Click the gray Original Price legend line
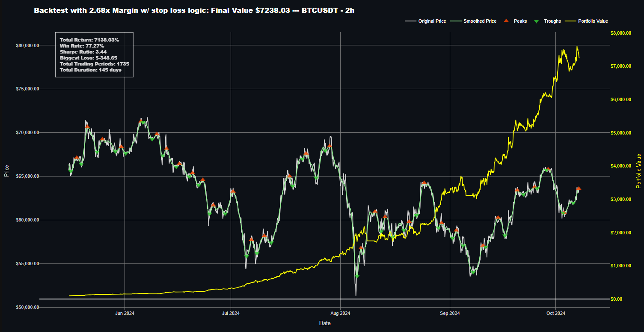This screenshot has height=332, width=644. pos(410,21)
